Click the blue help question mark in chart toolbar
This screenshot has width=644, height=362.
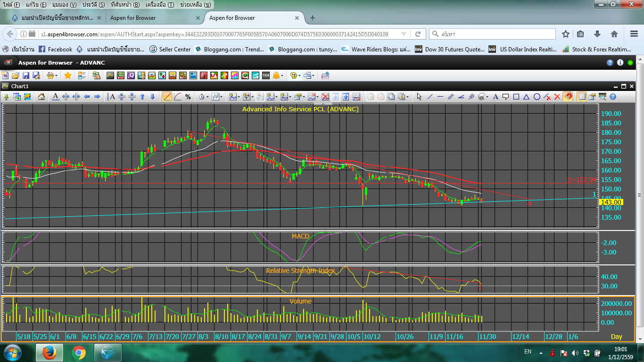(613, 97)
